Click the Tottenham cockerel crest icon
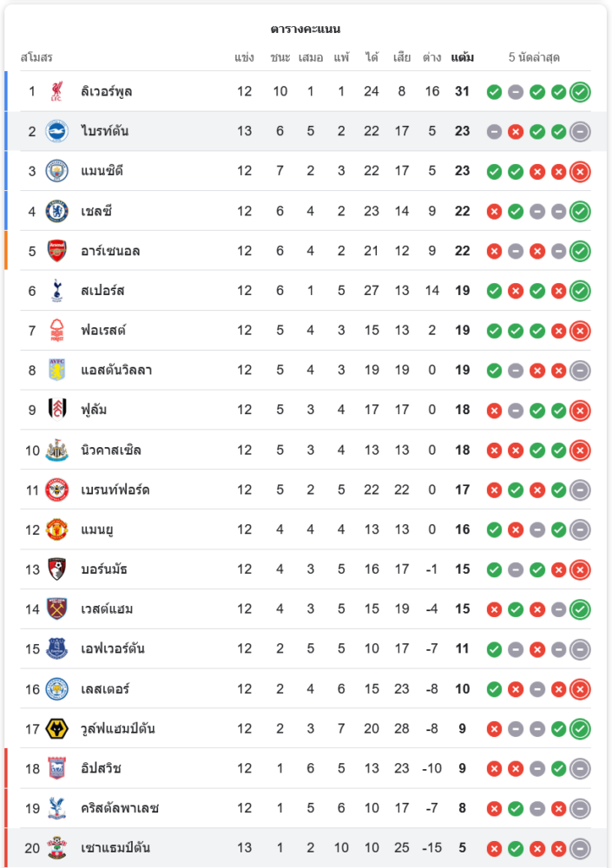The image size is (612, 868). click(56, 291)
